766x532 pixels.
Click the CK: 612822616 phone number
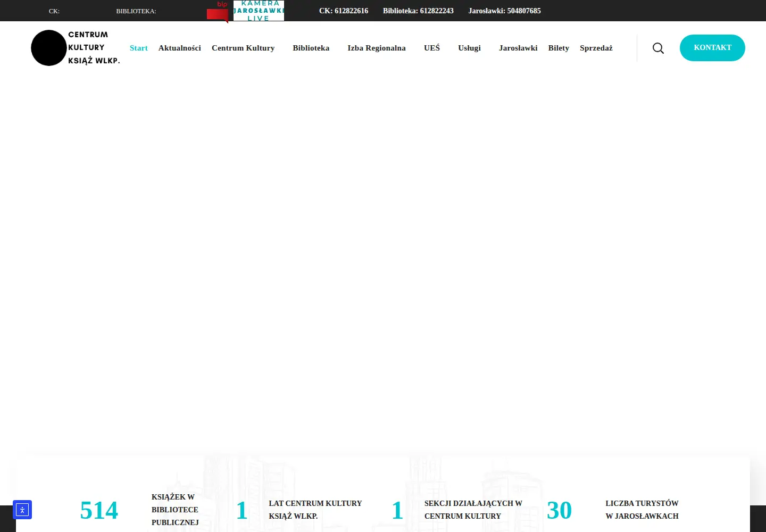click(x=344, y=11)
